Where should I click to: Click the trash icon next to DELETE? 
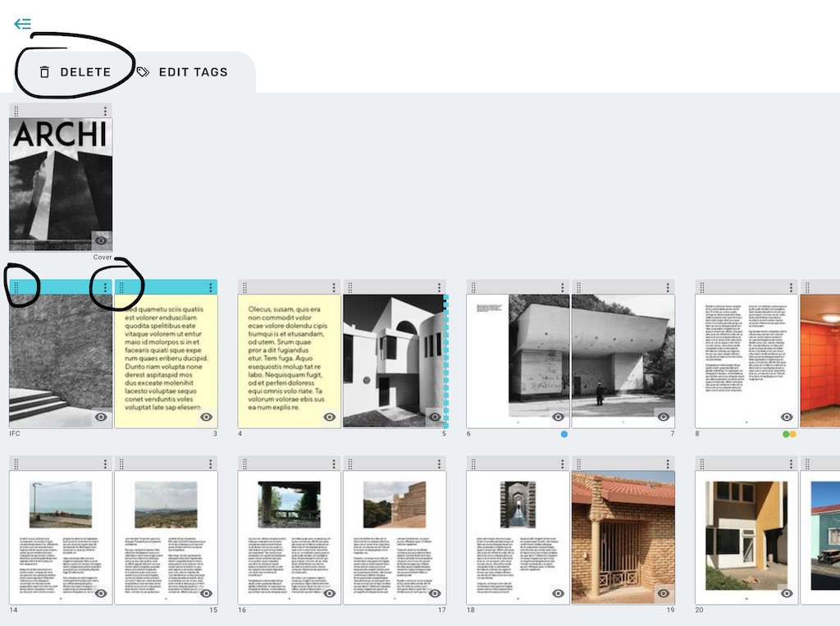(x=45, y=72)
